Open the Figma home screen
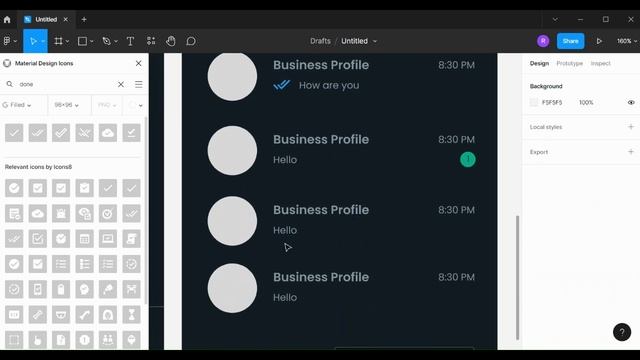Screen dimensions: 640x360 pos(7,19)
